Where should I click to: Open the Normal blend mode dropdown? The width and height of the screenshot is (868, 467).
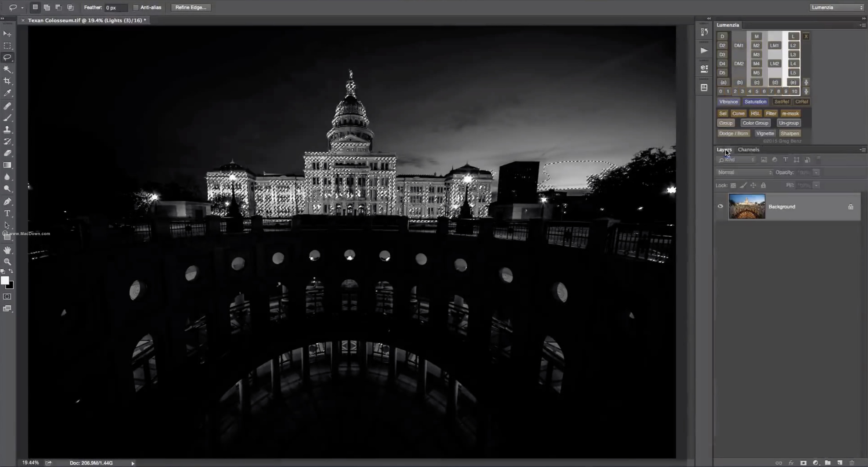coord(744,172)
